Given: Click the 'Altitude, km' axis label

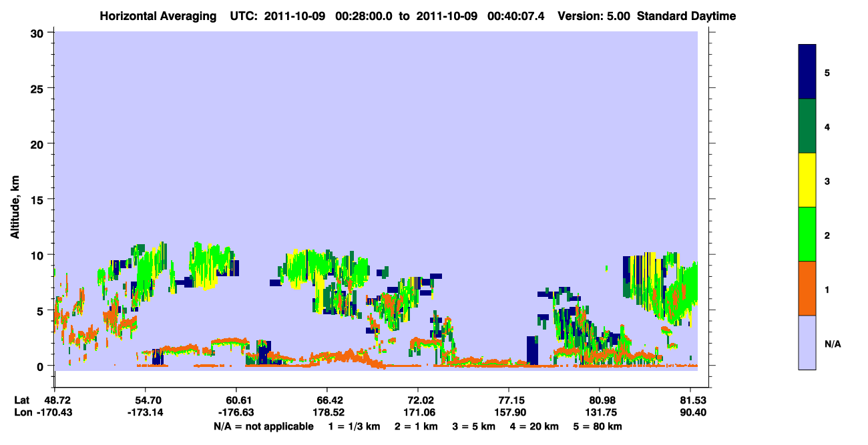Looking at the screenshot, I should (15, 207).
